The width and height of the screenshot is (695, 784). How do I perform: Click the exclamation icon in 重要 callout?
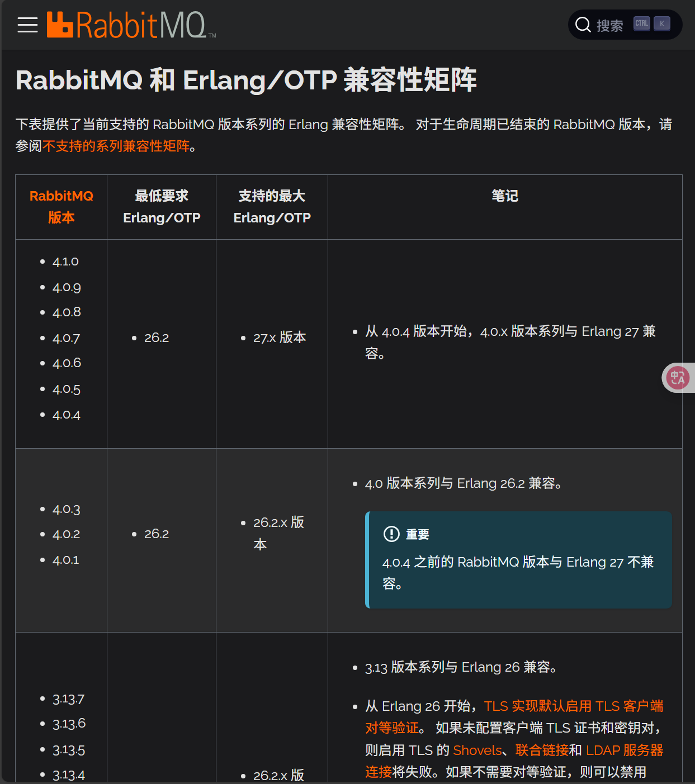391,534
